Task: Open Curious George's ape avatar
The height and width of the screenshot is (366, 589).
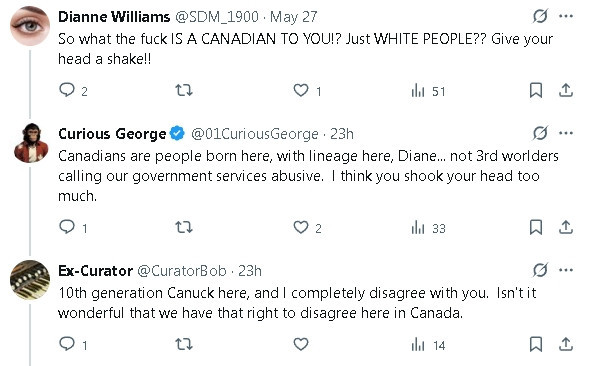Action: click(31, 143)
